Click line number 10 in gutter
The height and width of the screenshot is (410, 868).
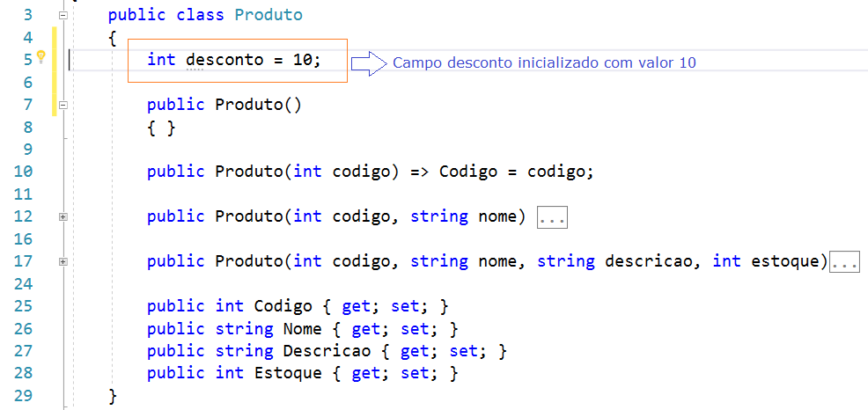[23, 172]
